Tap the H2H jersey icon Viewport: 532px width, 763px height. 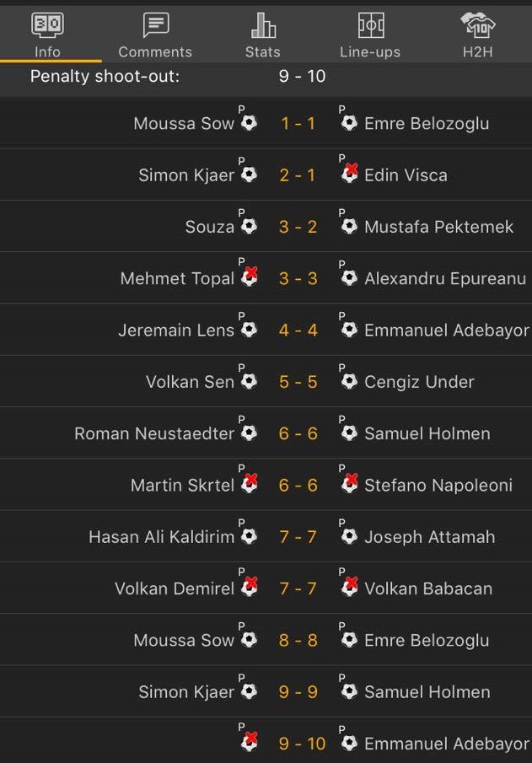point(477,24)
